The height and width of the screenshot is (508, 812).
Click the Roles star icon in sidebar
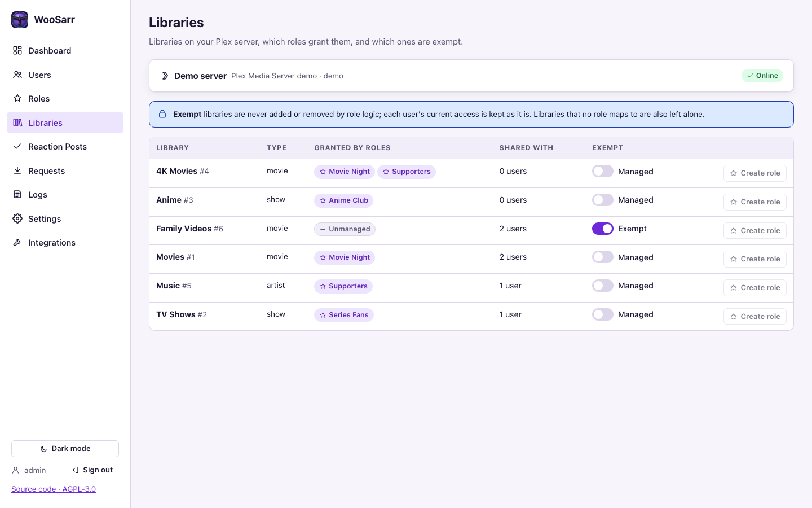[17, 98]
